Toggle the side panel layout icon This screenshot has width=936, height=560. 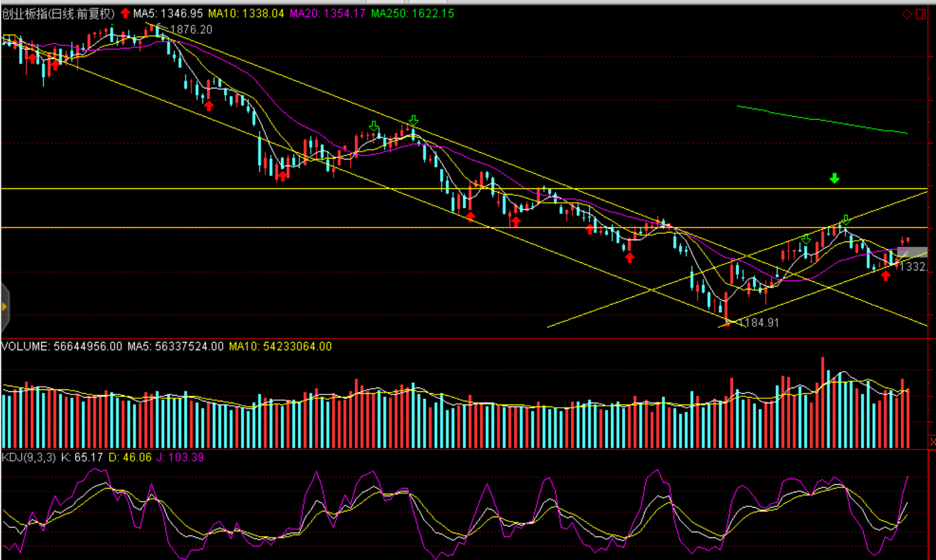pos(921,14)
